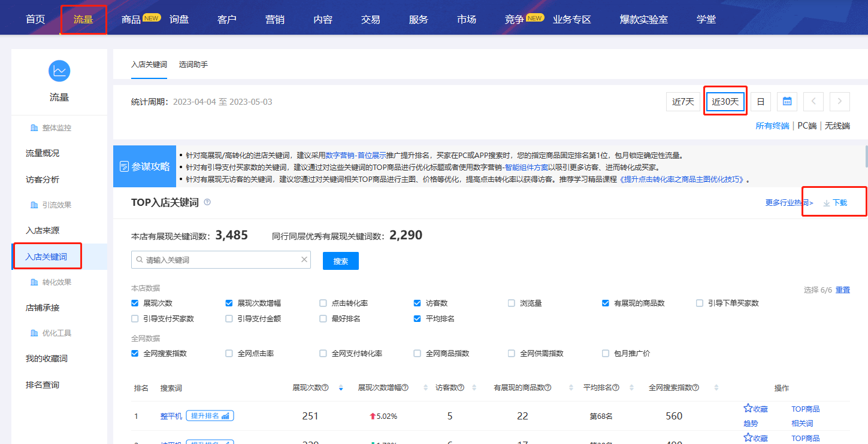Viewport: 868px width, 444px height.
Task: Go to previous period arrow
Action: (x=813, y=102)
